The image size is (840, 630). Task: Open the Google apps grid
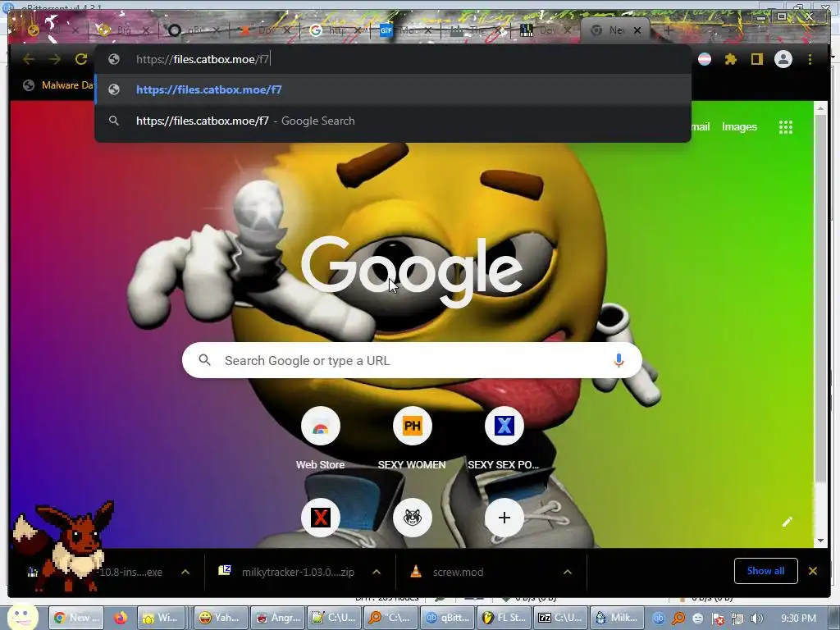[x=785, y=127]
